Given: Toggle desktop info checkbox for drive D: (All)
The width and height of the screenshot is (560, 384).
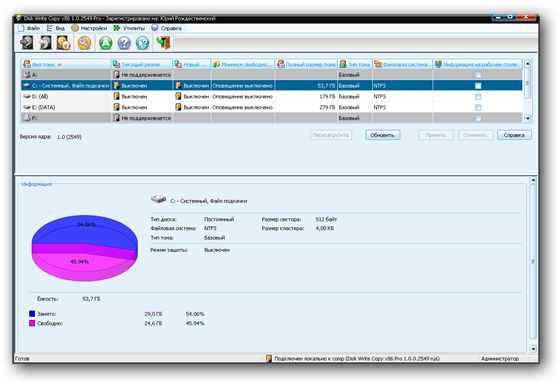Looking at the screenshot, I should pos(478,96).
